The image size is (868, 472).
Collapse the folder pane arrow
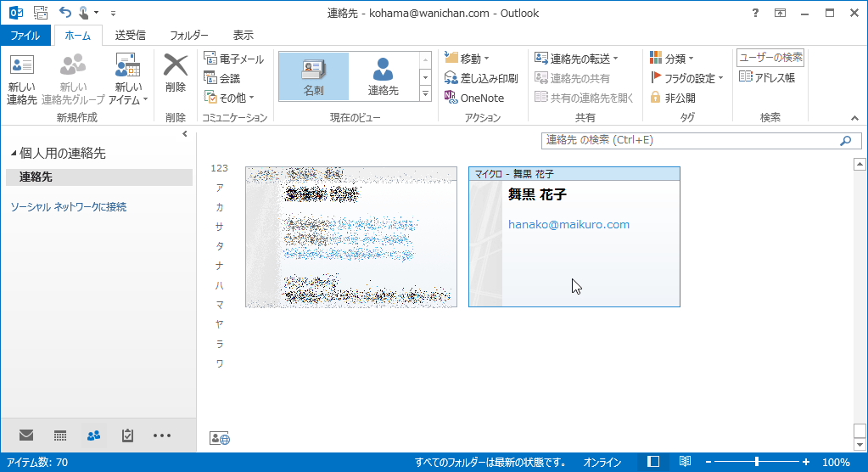(x=185, y=133)
